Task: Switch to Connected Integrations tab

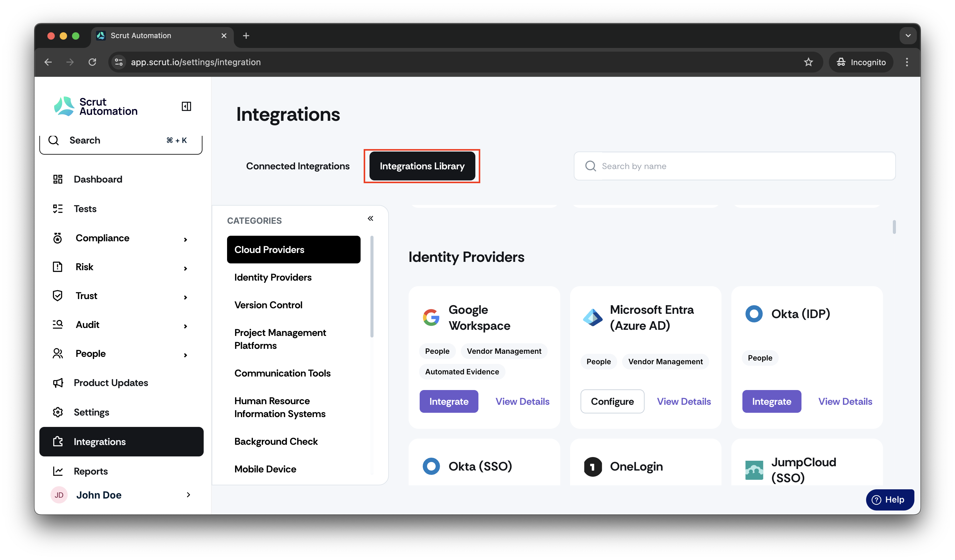Action: pyautogui.click(x=298, y=166)
